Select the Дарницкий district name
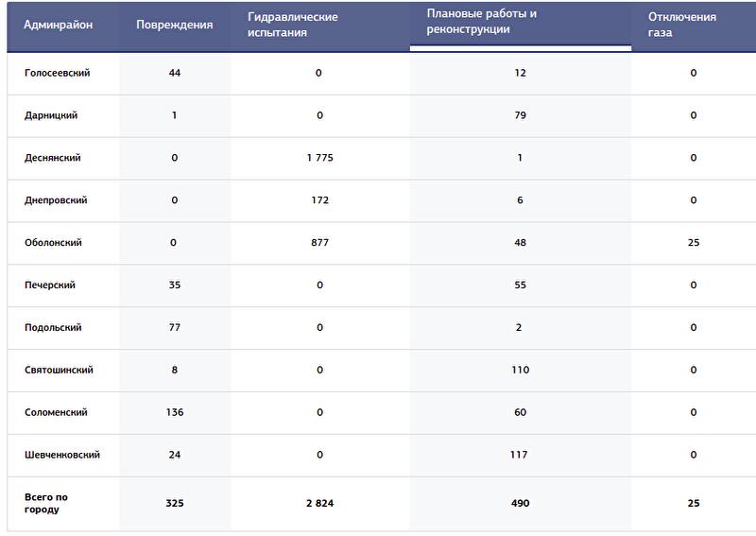 coord(51,115)
